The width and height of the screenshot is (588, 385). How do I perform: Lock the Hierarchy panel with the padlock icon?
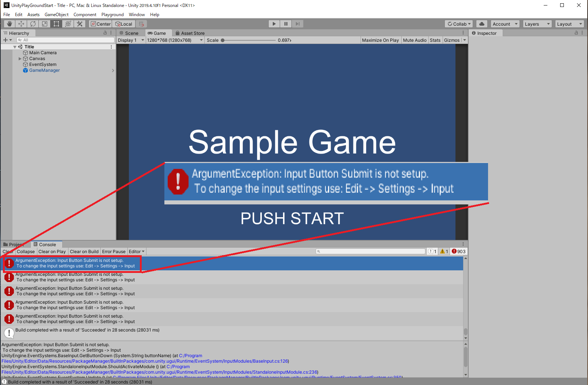pyautogui.click(x=105, y=33)
